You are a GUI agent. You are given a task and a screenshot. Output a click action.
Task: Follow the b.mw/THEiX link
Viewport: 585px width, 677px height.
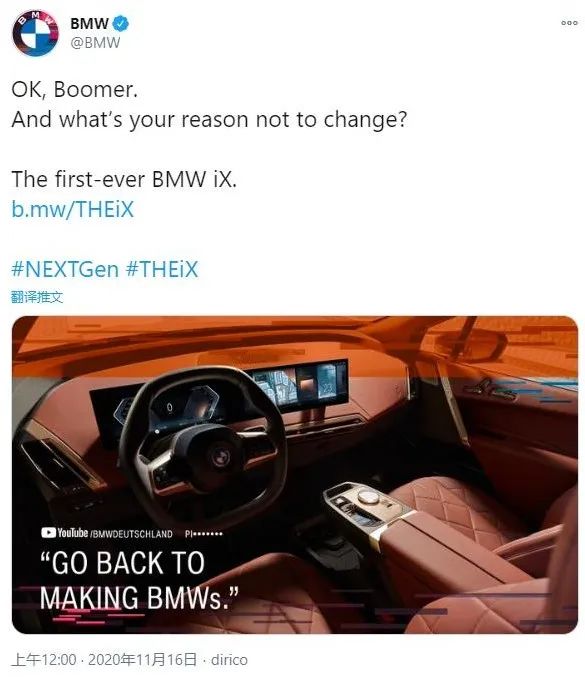73,209
